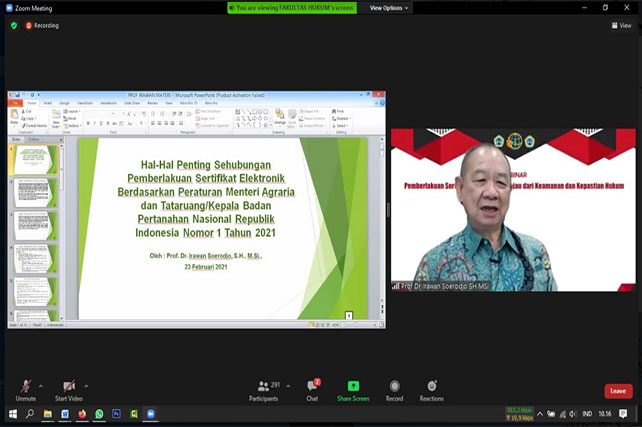The image size is (642, 427).
Task: Switch to the Outline tab in slide pane
Action: click(x=34, y=140)
